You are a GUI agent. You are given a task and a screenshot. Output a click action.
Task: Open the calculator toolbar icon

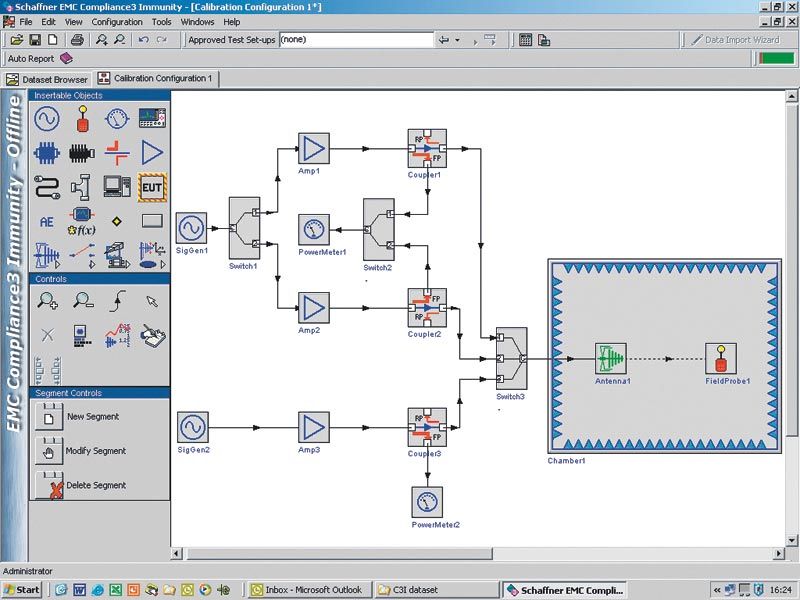coord(525,40)
